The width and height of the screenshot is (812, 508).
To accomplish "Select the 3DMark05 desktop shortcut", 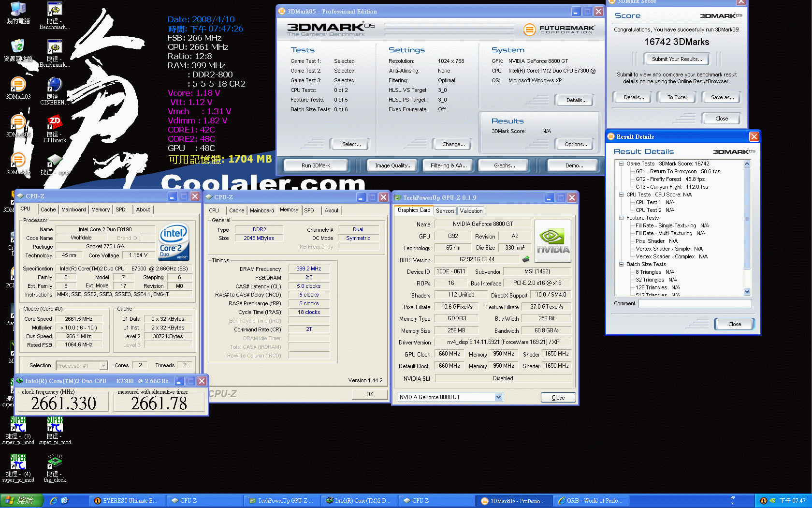I will (18, 126).
